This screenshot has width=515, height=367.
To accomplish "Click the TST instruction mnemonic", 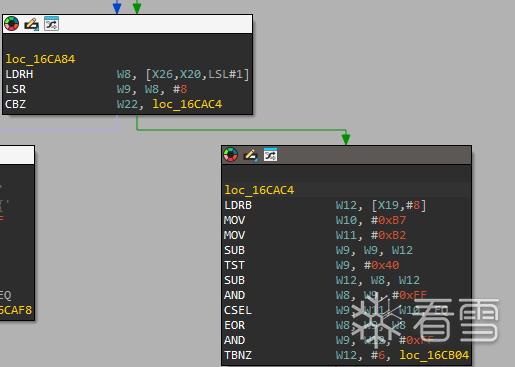I will [234, 265].
